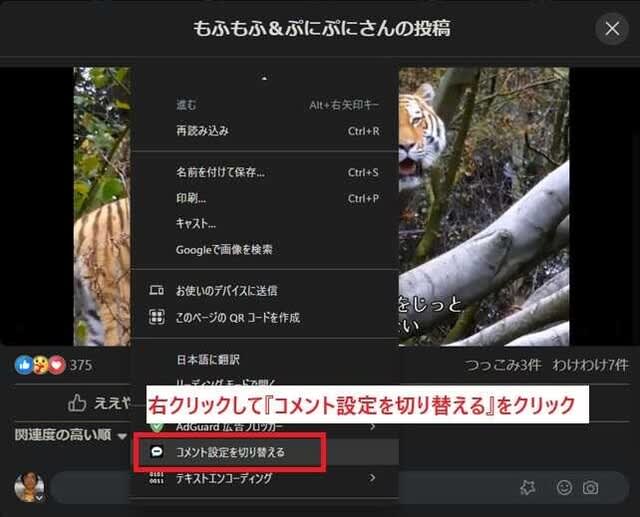
Task: Select 再読み込み from the context menu
Action: 202,130
